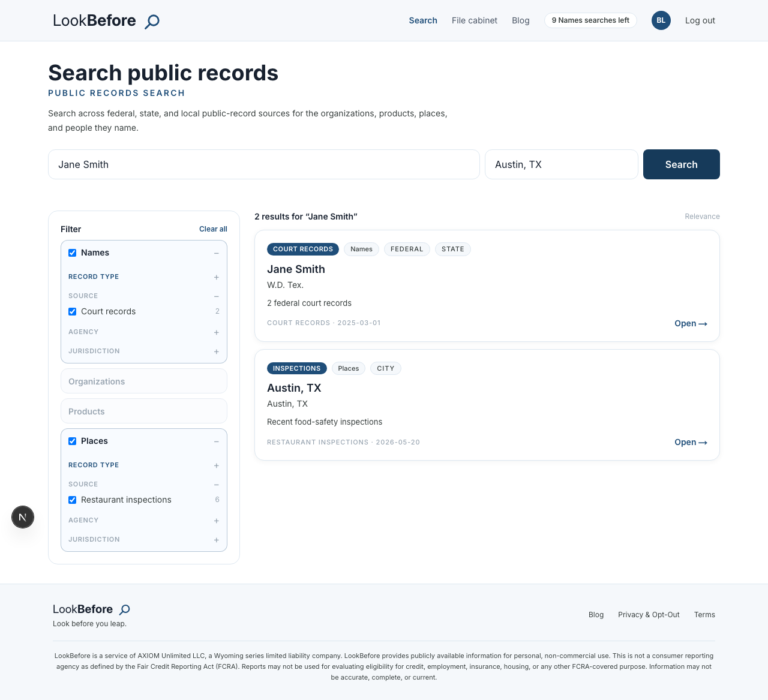This screenshot has height=700, width=768.
Task: Collapse the Places filter group
Action: pos(217,441)
